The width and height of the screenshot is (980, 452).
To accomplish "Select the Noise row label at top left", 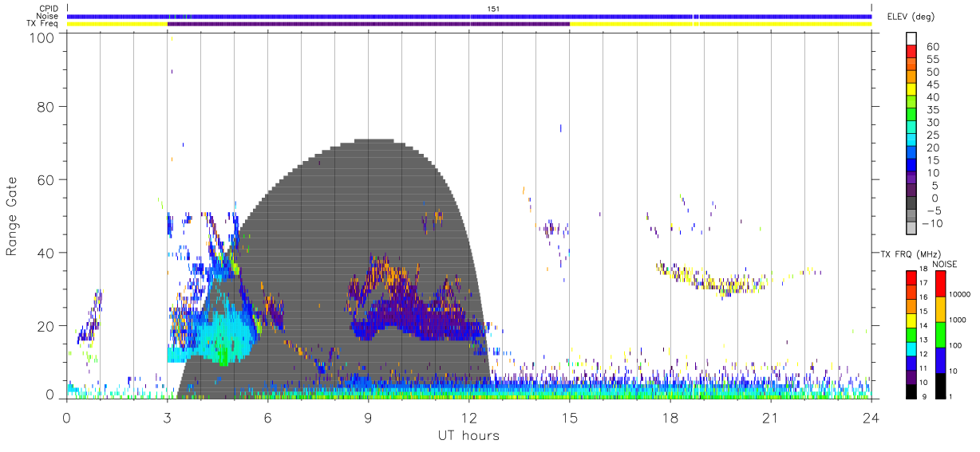I will click(x=46, y=16).
